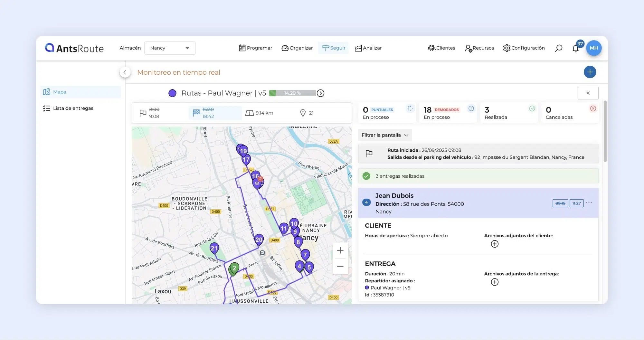Select map marker number 21
Image resolution: width=644 pixels, height=340 pixels.
click(214, 248)
